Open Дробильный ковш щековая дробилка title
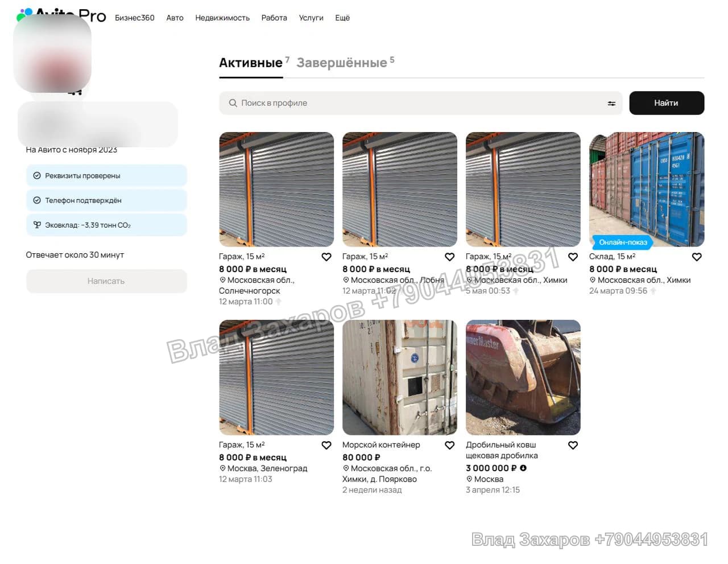Screen dimensions: 728x564 click(502, 450)
